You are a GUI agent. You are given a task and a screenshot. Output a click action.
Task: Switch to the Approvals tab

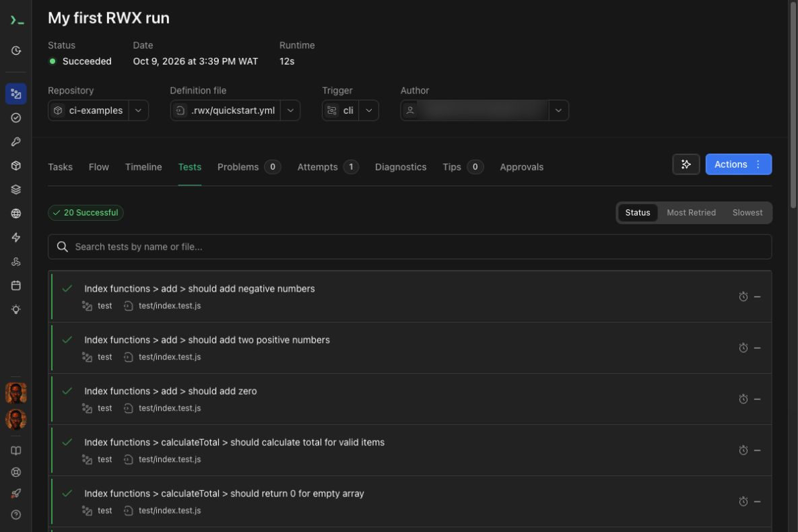coord(522,167)
